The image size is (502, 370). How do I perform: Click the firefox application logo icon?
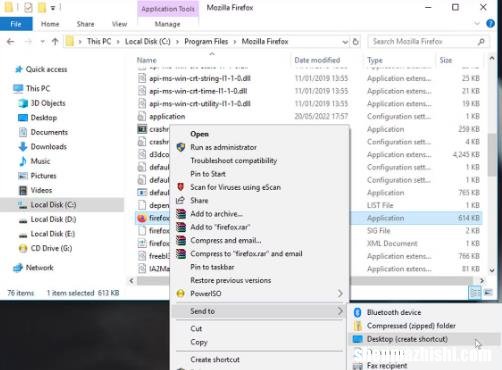tap(142, 218)
